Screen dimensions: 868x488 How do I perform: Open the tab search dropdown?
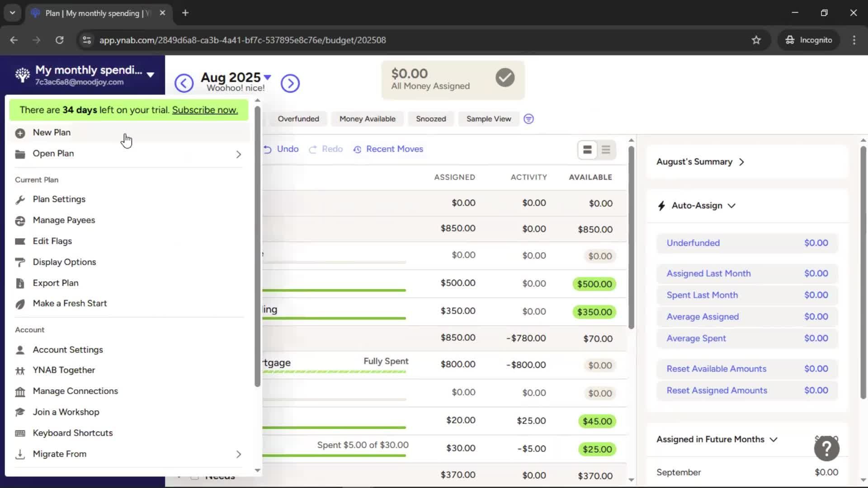13,13
